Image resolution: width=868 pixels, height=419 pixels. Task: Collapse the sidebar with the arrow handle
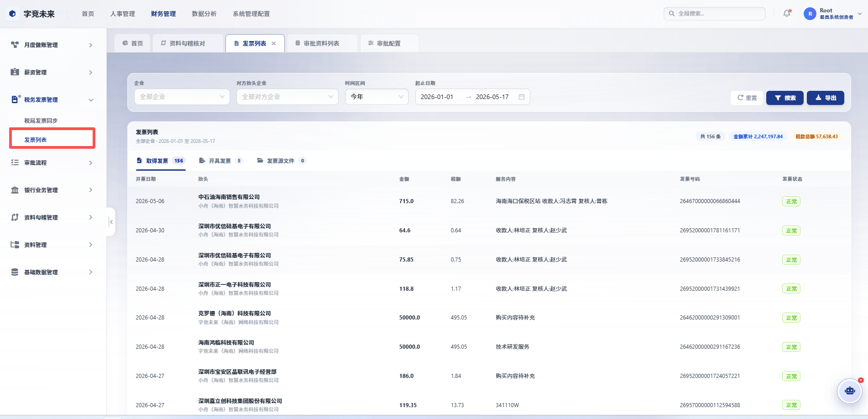(111, 222)
